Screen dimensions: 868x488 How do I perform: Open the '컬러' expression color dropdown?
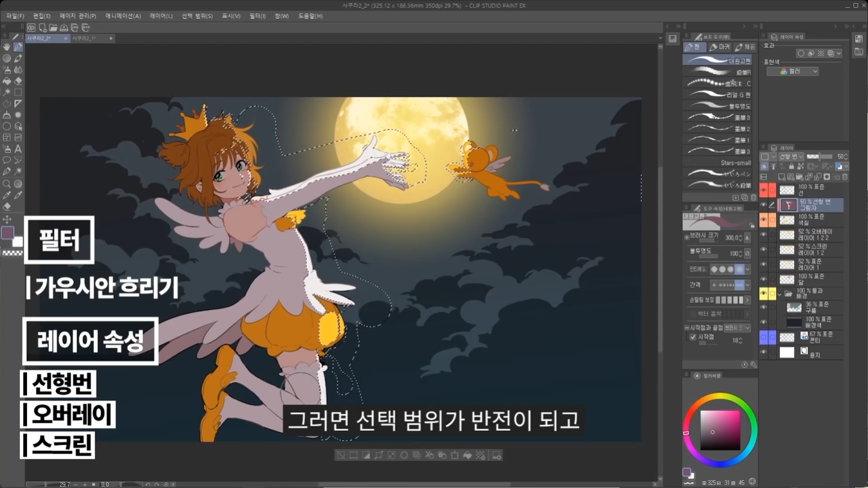[793, 71]
